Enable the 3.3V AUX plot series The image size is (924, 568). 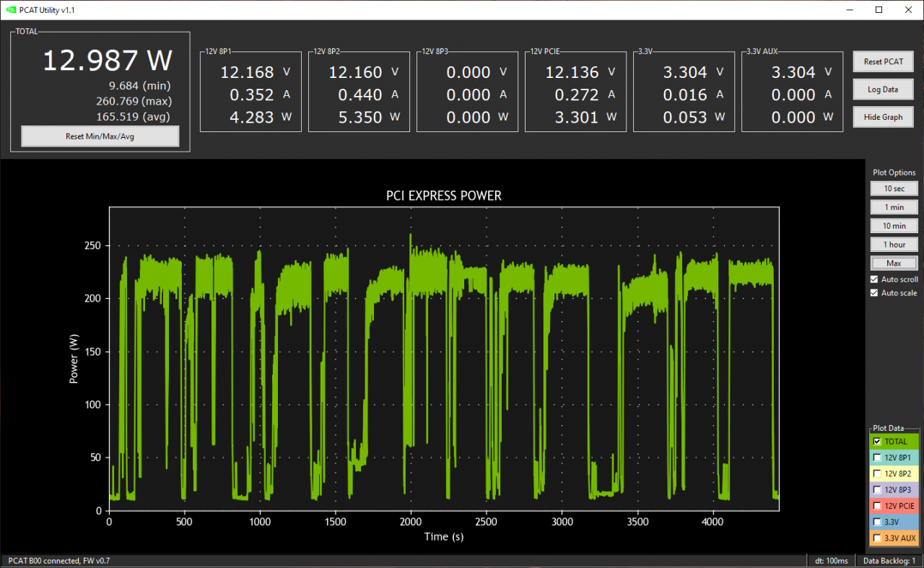click(x=877, y=538)
